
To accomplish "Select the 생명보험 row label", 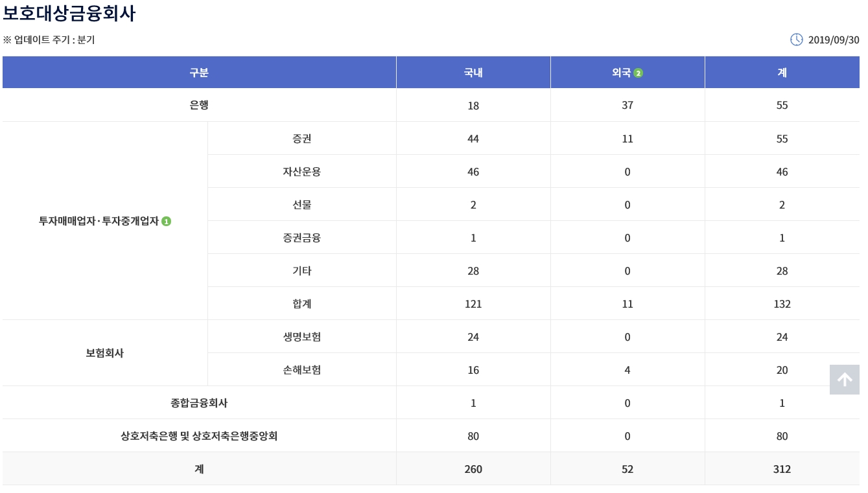I will (302, 337).
